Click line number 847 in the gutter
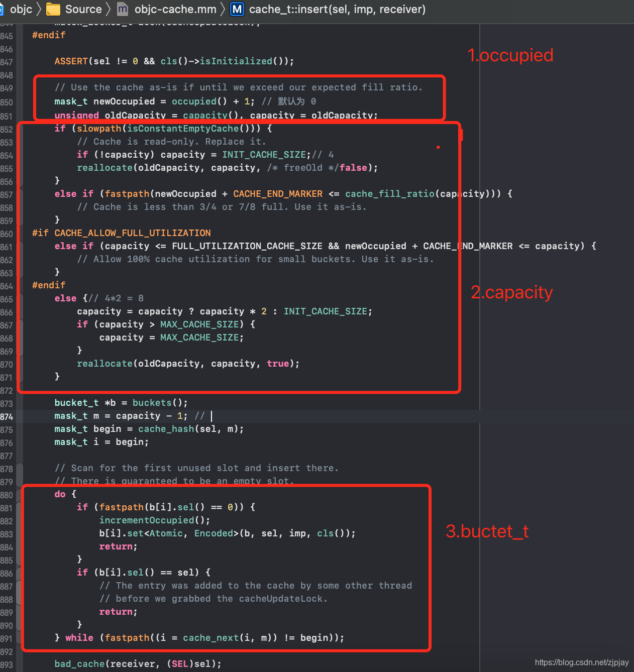Viewport: 634px width, 672px height. click(x=7, y=62)
